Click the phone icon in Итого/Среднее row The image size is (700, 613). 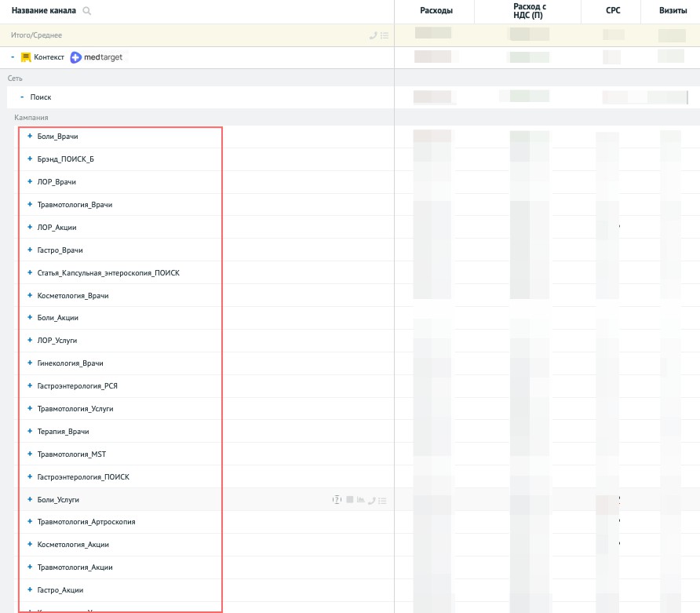coord(373,35)
